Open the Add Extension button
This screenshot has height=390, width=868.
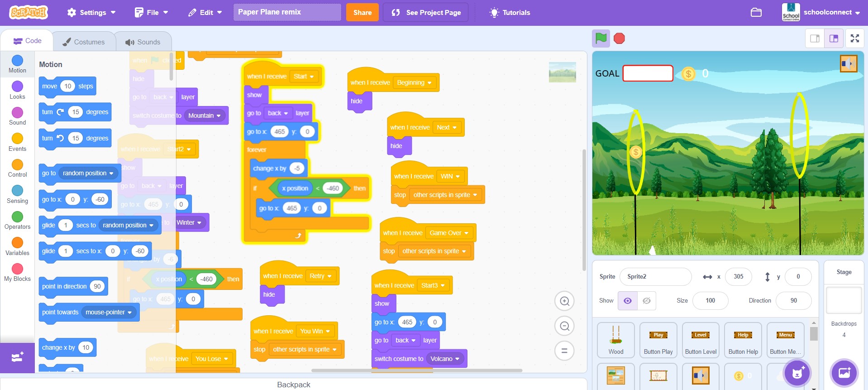click(17, 357)
